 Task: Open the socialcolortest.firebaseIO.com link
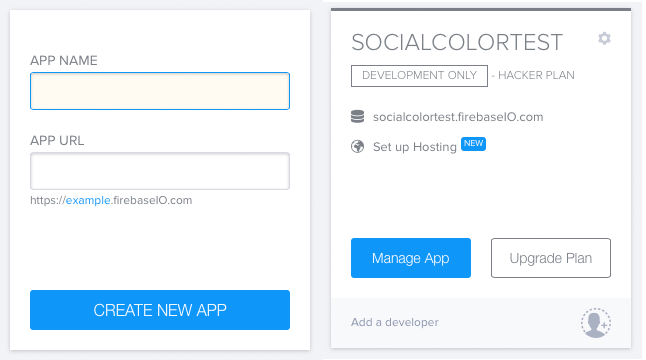coord(458,117)
